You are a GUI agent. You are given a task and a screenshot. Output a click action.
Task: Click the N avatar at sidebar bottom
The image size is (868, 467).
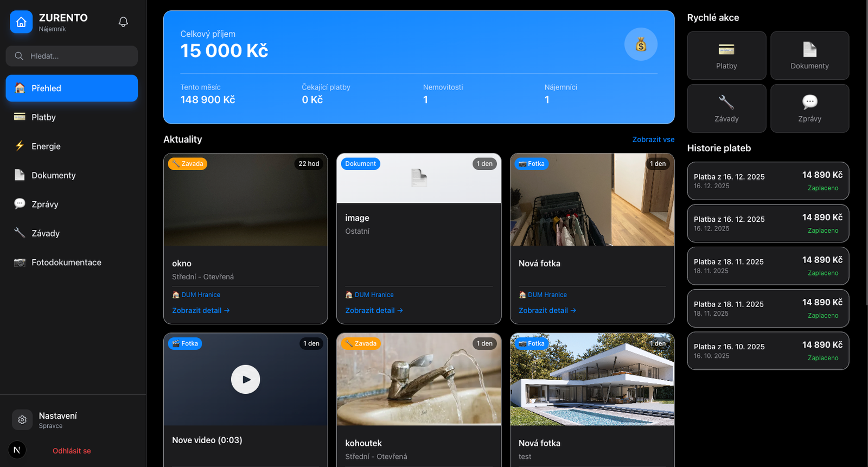[17, 450]
